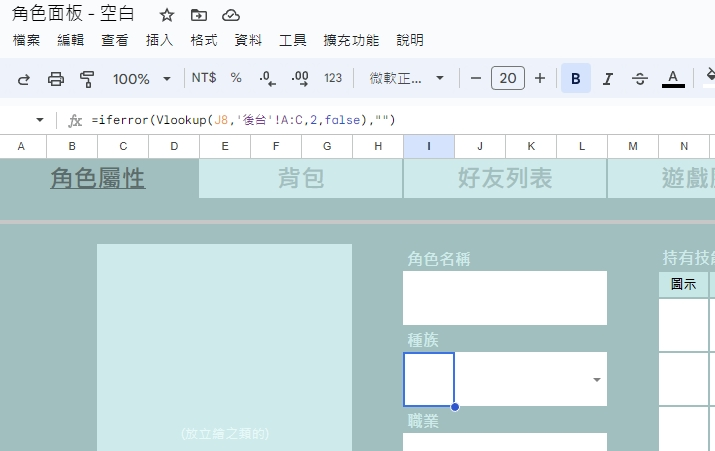Open the 編輯 menu
Screen dimensions: 715x451
coord(70,40)
